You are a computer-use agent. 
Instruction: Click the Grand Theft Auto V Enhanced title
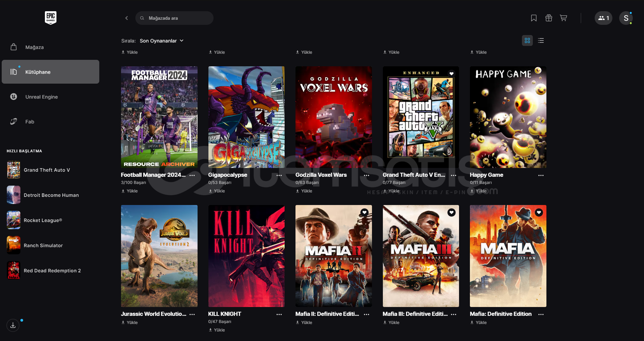click(x=414, y=175)
